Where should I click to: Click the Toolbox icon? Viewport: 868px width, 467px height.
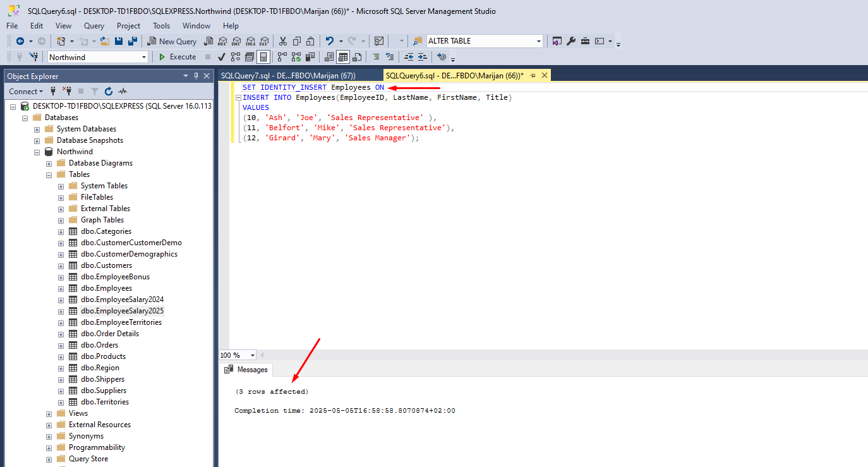click(585, 41)
